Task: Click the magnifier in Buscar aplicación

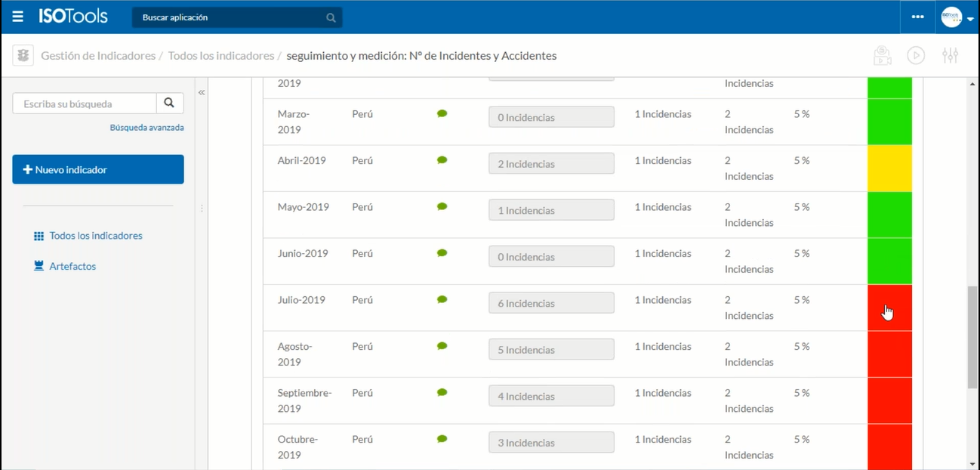Action: [331, 17]
